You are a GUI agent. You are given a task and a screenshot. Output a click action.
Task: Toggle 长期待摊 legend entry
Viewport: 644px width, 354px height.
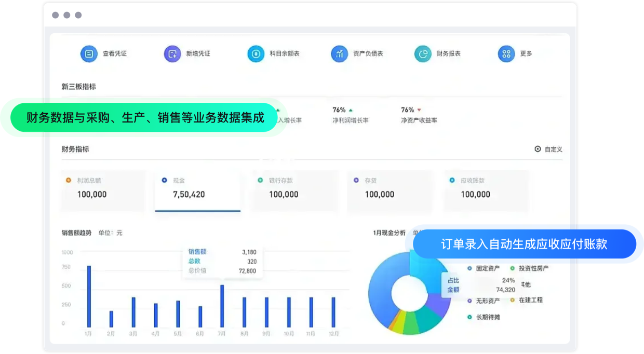click(x=484, y=317)
